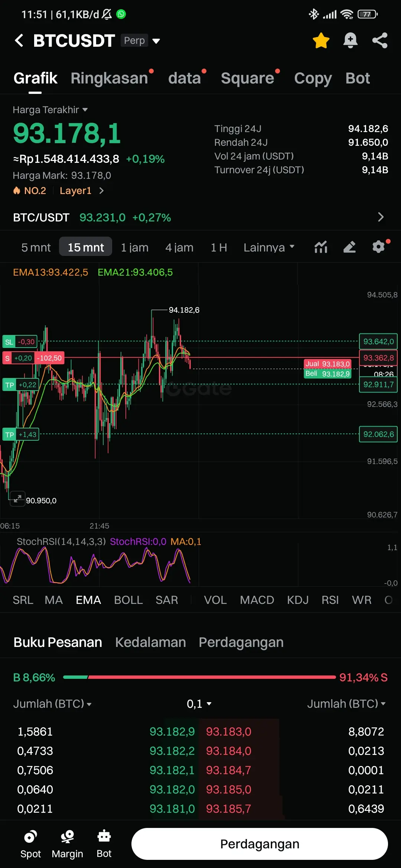Open Margin trading shortcut
The width and height of the screenshot is (401, 868).
pos(67,844)
